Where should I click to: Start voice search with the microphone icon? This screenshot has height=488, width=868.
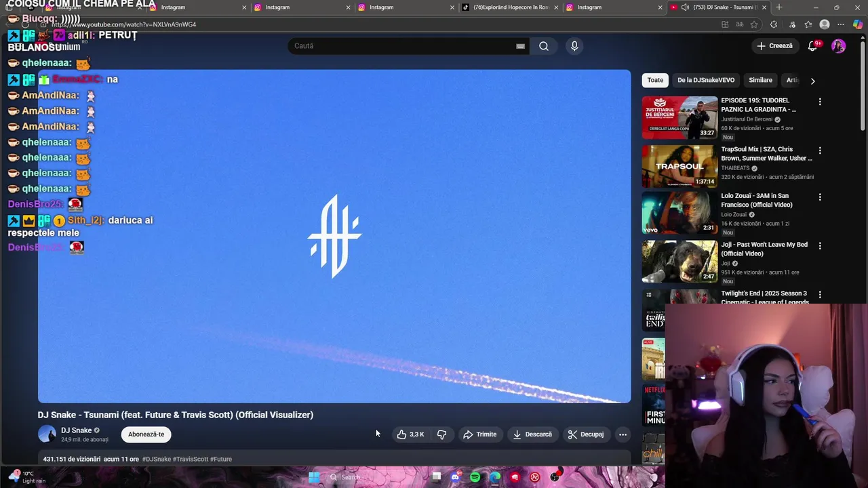click(574, 46)
